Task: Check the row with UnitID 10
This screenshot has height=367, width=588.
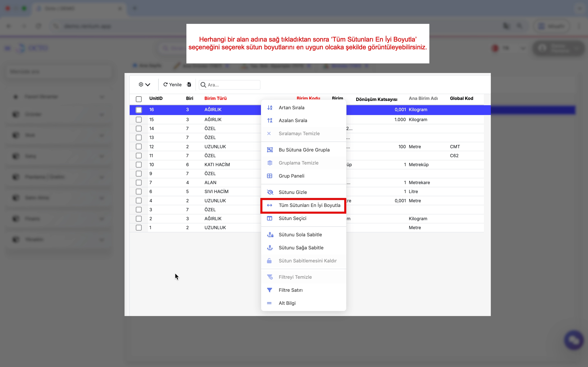Action: pyautogui.click(x=139, y=165)
